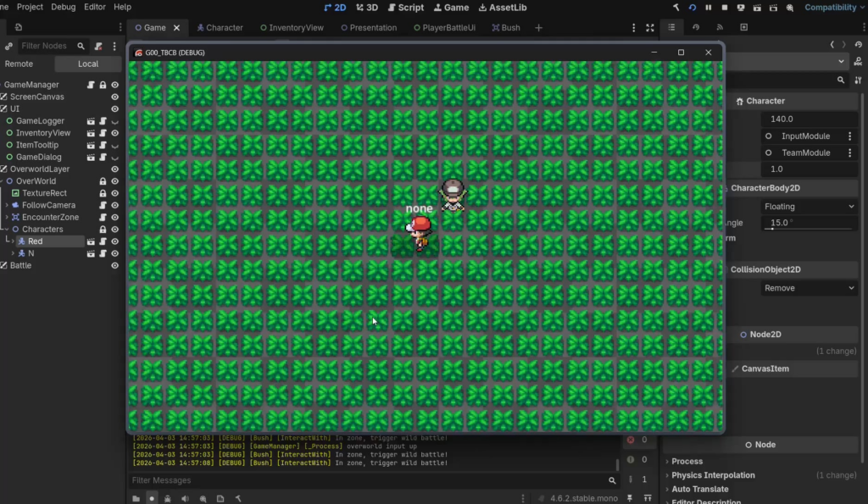Open the AssetLib workspace

click(x=502, y=7)
